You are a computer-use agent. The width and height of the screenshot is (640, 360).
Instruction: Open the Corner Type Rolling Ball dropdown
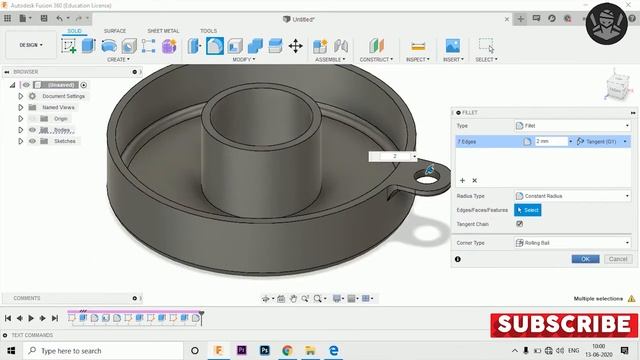[x=573, y=243]
